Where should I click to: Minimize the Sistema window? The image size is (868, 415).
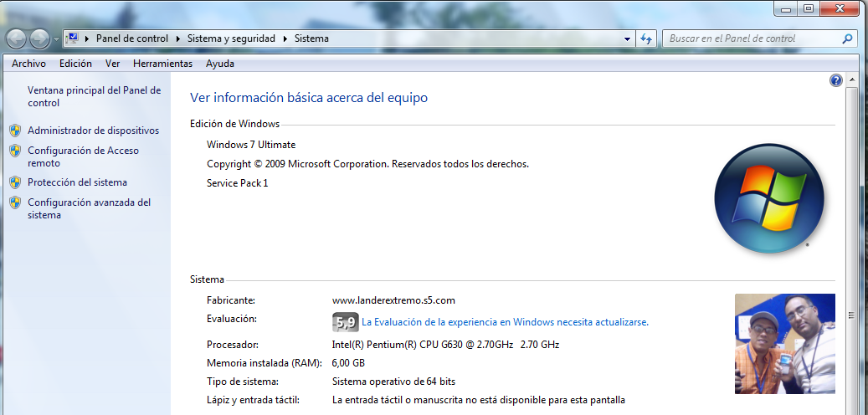(786, 8)
